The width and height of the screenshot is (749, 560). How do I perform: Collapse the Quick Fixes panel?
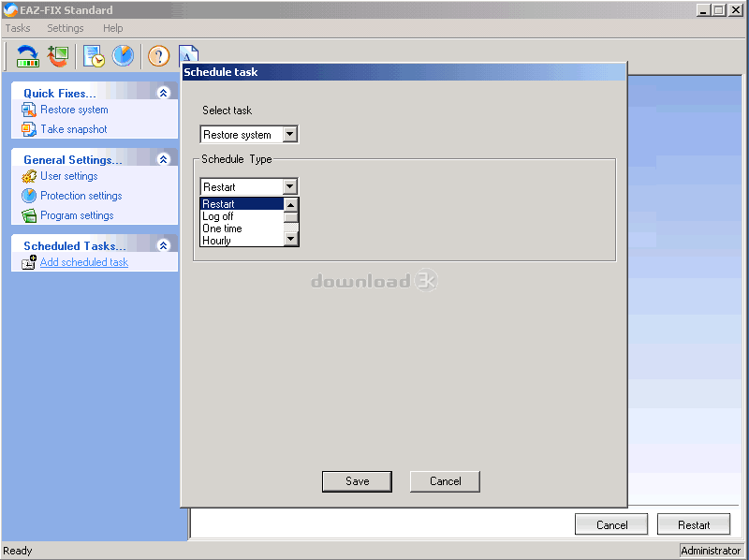pyautogui.click(x=164, y=93)
